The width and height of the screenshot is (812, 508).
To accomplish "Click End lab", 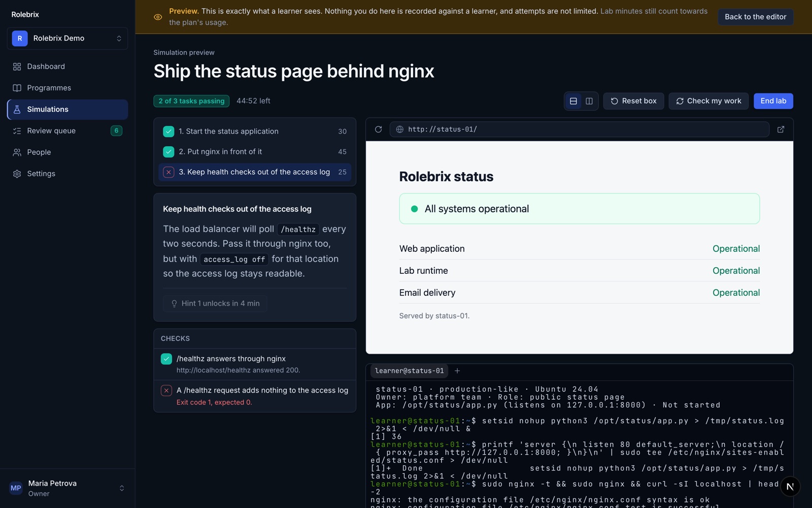I will 773,101.
